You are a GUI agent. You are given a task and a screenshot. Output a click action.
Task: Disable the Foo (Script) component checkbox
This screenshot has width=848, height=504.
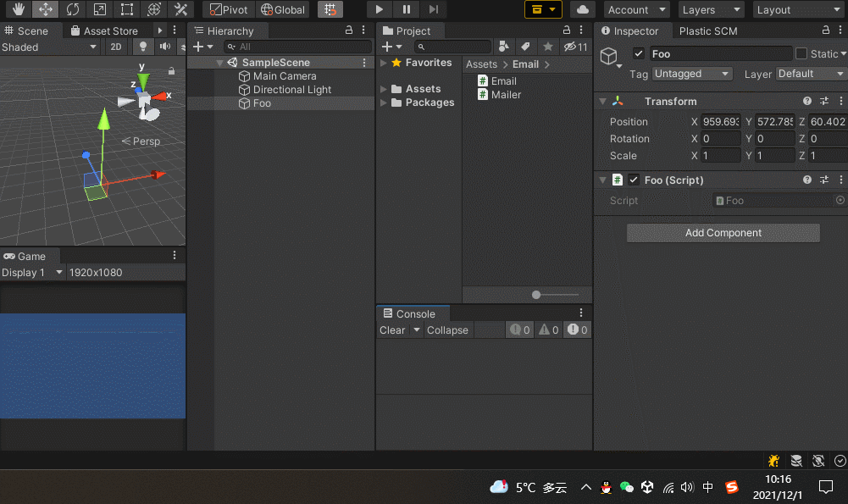tap(634, 180)
